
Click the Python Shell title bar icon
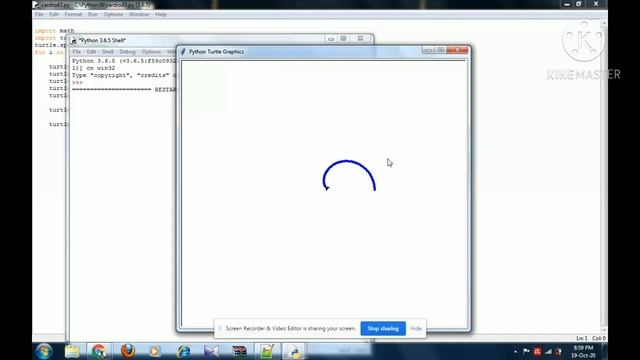[x=73, y=40]
